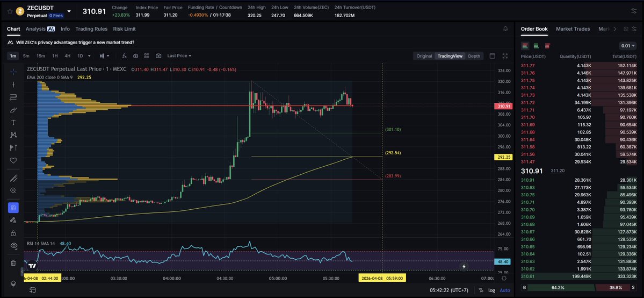Collapse the drawing toolbar side arrow
Image resolution: width=644 pixels, height=298 pixels.
[x=22, y=272]
